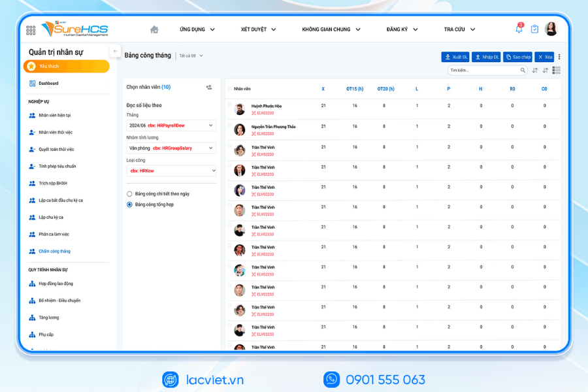
Task: Open the 'TRA CỨU' menu
Action: [459, 29]
